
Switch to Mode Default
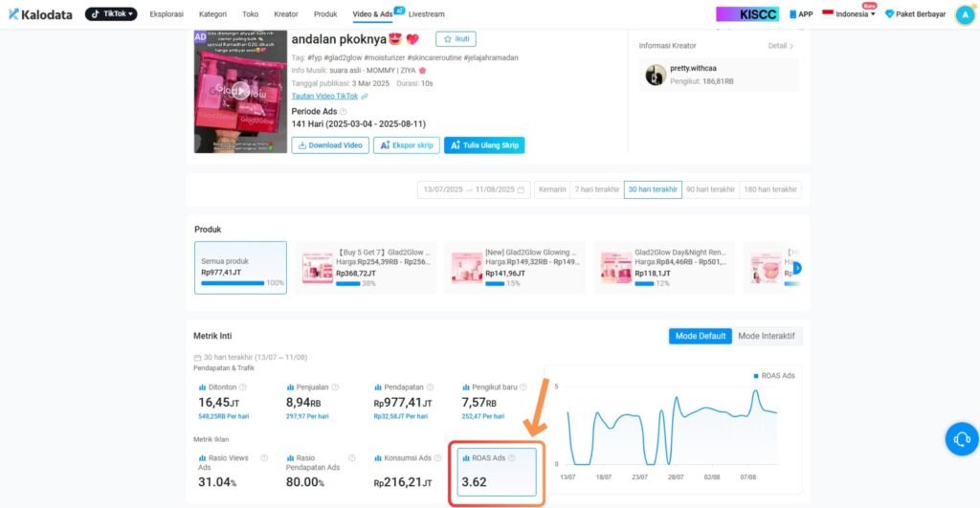click(700, 336)
